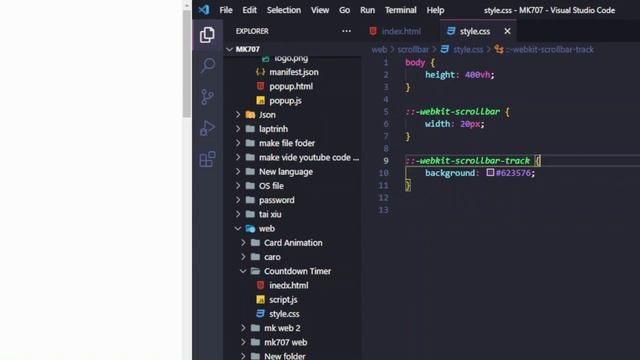Expand the Card Animation folder
Screen dimensions: 640x360
coord(243,242)
